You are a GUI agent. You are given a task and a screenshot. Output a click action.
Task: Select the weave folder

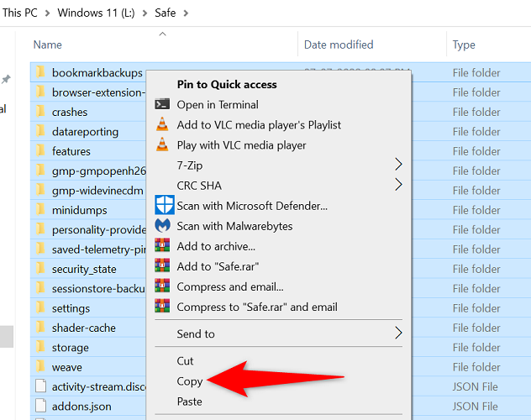click(68, 367)
